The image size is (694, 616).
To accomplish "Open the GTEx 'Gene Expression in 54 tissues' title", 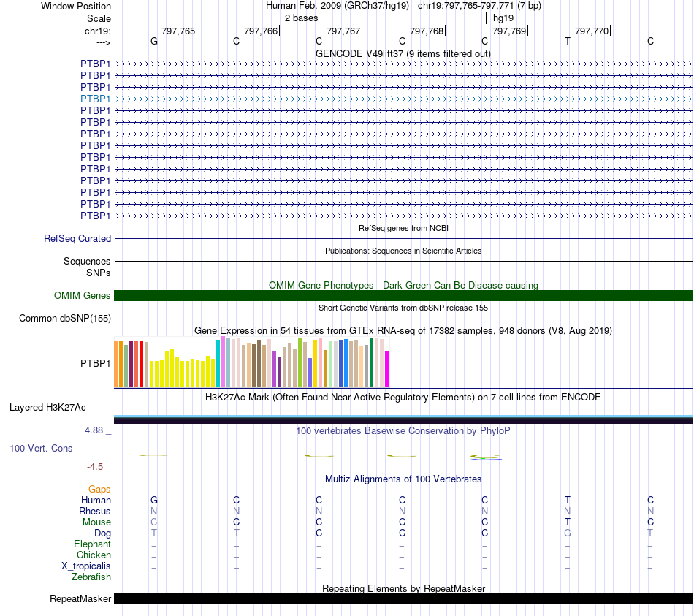I will click(403, 331).
